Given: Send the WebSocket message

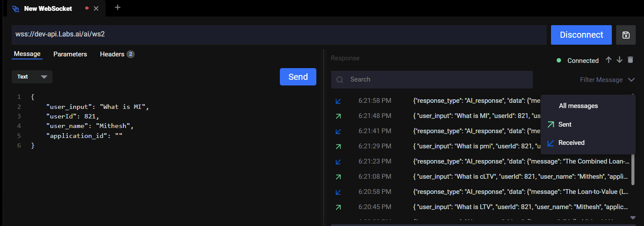Looking at the screenshot, I should click(x=298, y=77).
